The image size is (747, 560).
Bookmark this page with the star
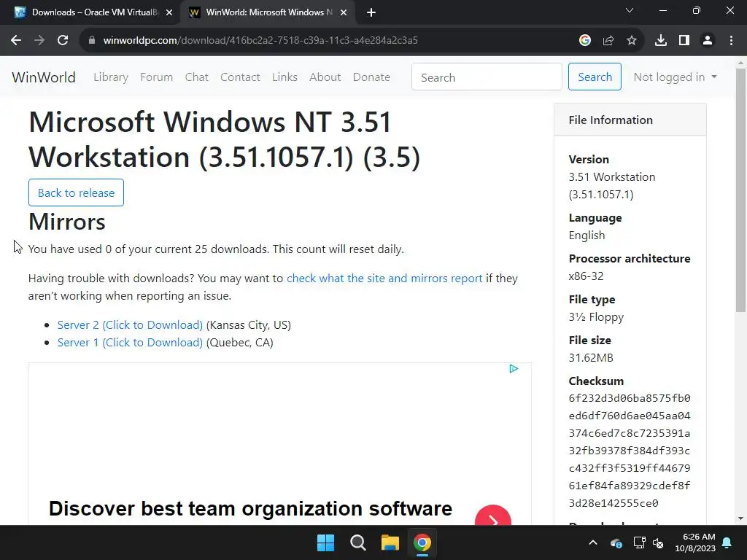pos(632,41)
